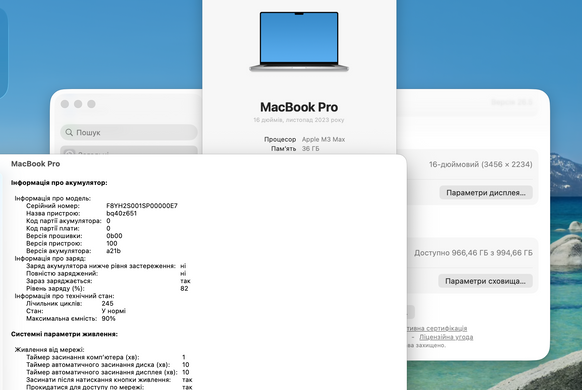Click the Системні параметри живлення heading
582x390 pixels.
pos(64,334)
